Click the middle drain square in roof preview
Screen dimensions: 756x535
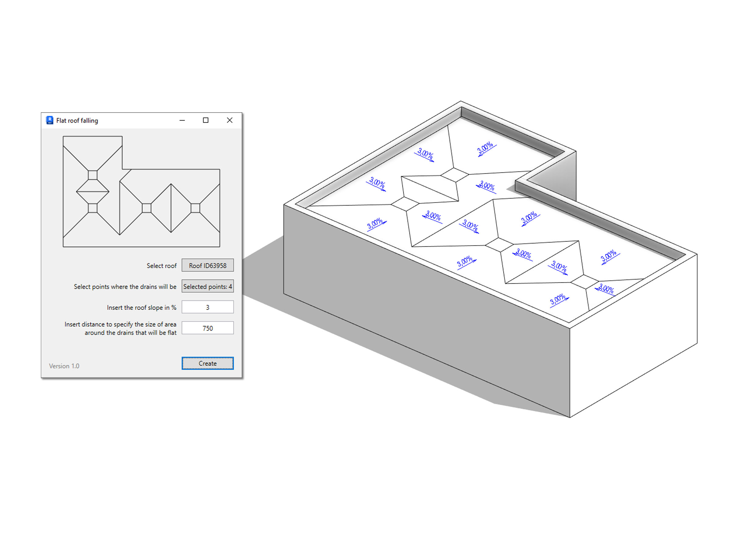coord(147,208)
